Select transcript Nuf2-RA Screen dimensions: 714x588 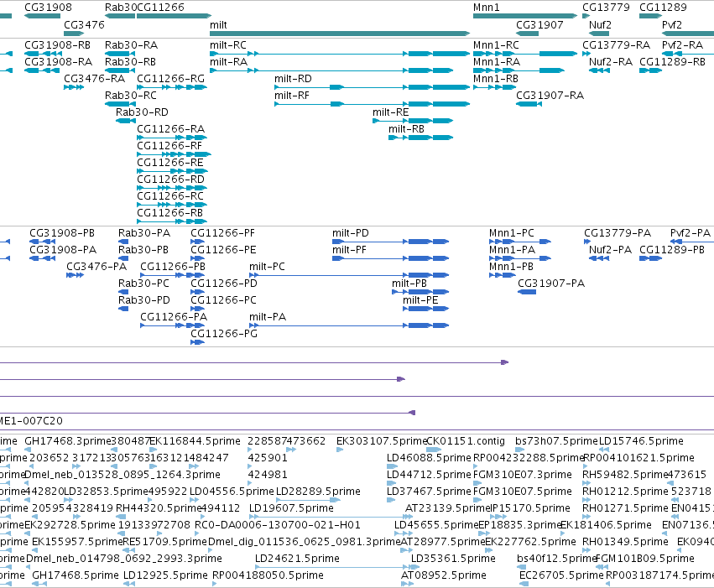pyautogui.click(x=599, y=70)
